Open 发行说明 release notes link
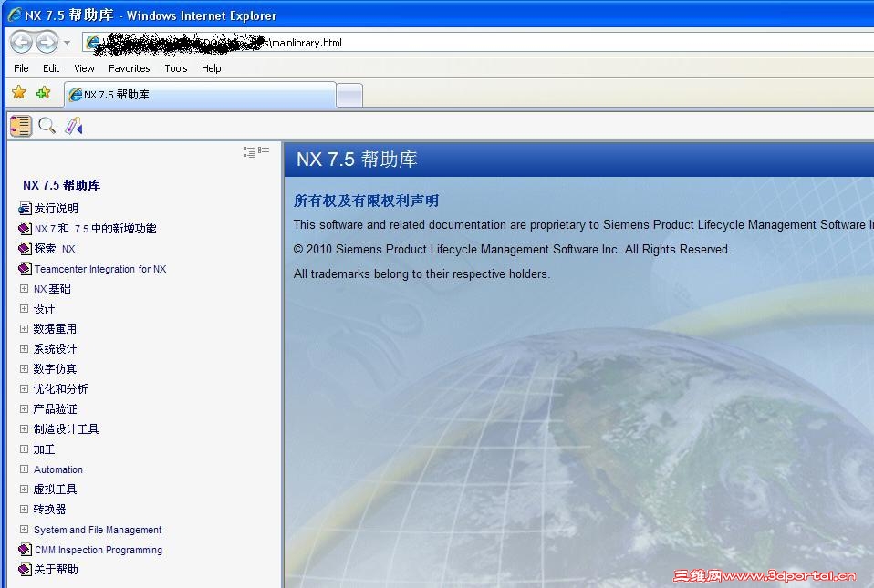Screen dimensions: 874x588 (57, 208)
